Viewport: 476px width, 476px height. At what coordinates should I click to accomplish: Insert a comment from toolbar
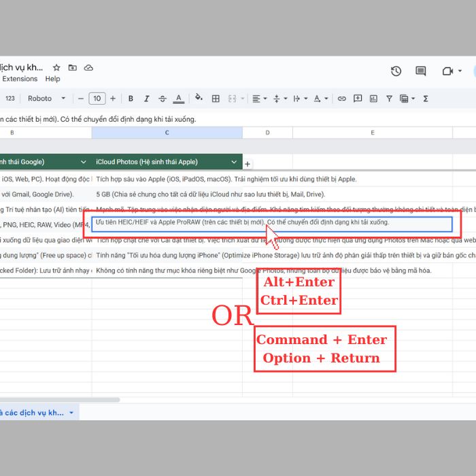tap(358, 99)
